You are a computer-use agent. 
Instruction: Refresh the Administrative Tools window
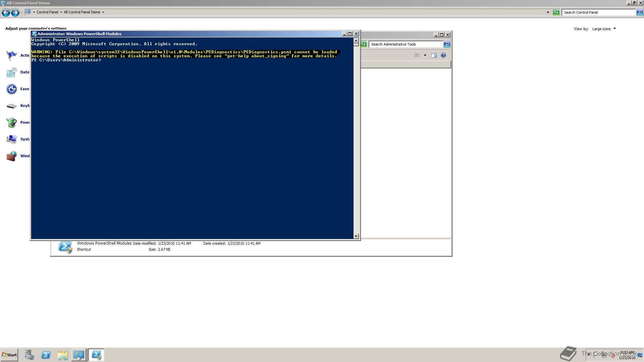pos(364,44)
